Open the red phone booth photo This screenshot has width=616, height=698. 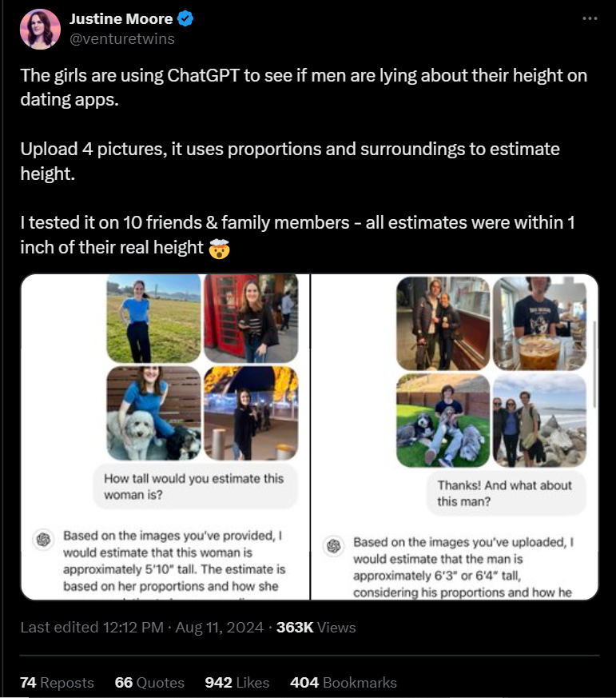(251, 318)
